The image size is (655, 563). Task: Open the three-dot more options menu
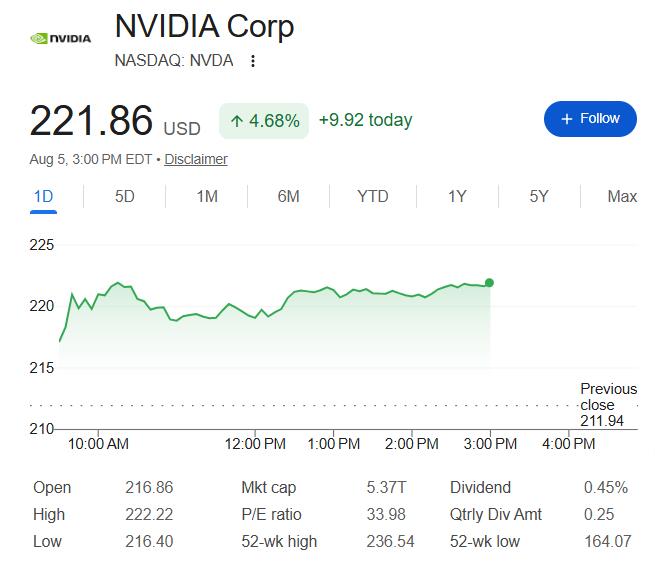click(x=253, y=61)
